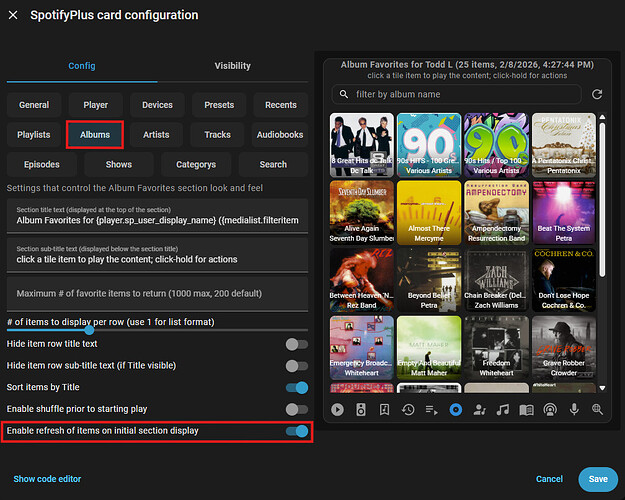Play 90s HITS - 100 Gre... album
Screen dimensions: 625x500
(x=429, y=145)
